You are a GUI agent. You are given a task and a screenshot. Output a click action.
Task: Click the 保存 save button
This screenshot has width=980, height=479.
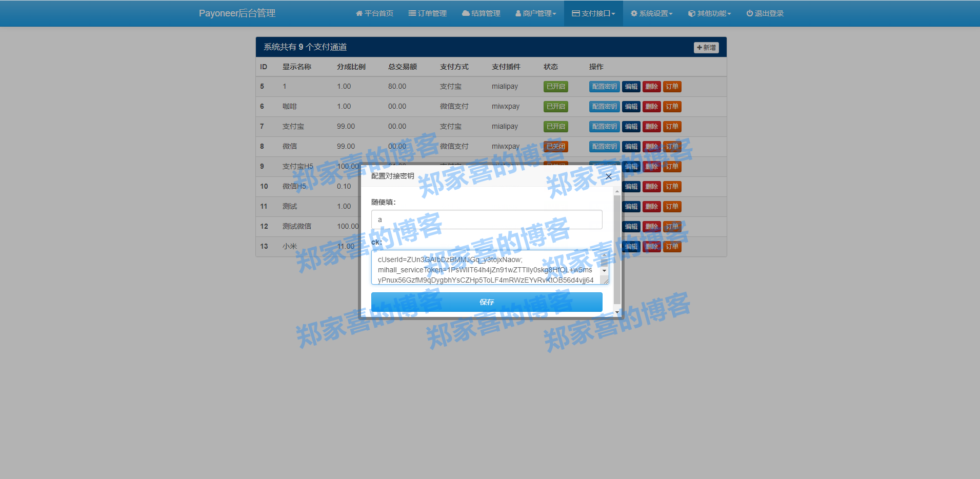coord(487,302)
